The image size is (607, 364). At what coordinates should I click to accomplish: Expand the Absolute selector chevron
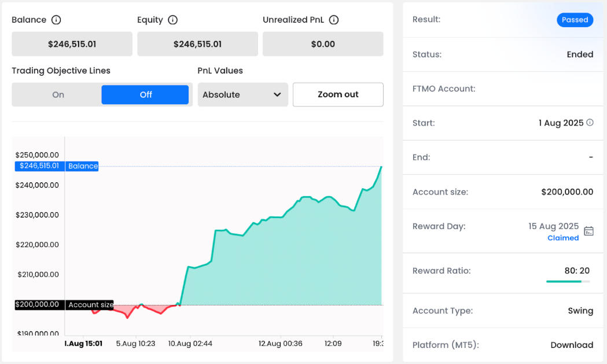coord(277,94)
